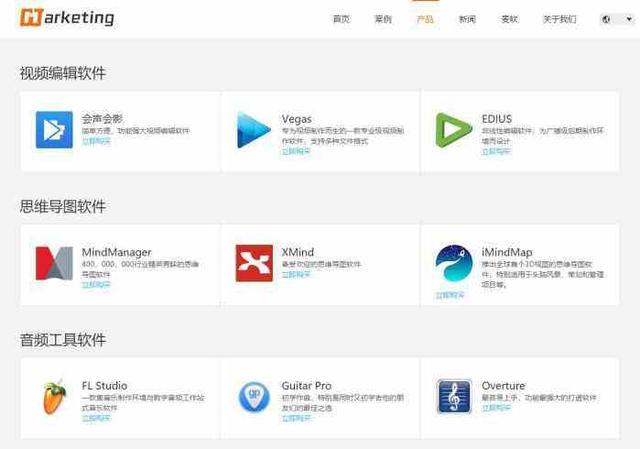Image resolution: width=640 pixels, height=449 pixels.
Task: Click the buy link under Overture
Action: [x=496, y=408]
